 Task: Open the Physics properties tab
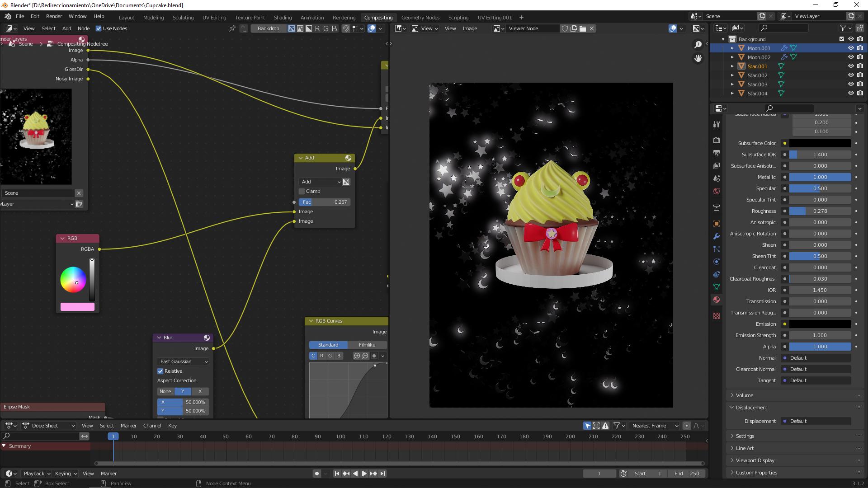pos(717,262)
